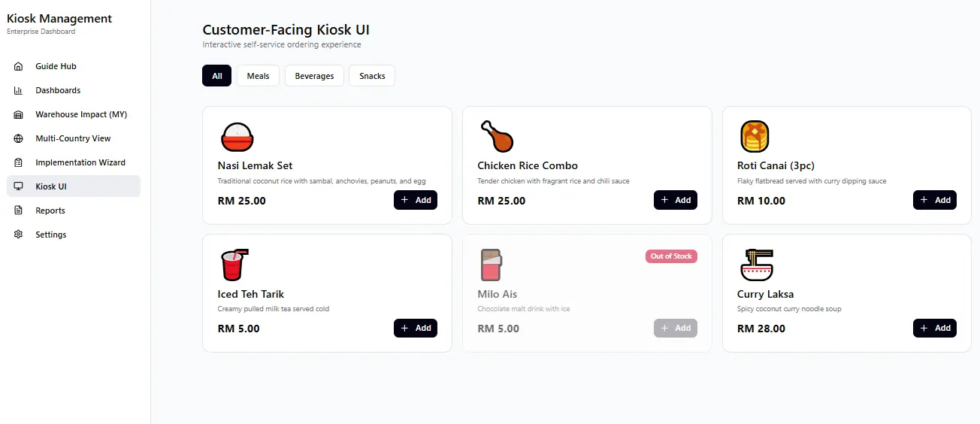Click the Dashboards bar chart icon
The height and width of the screenshot is (424, 980).
tap(19, 90)
